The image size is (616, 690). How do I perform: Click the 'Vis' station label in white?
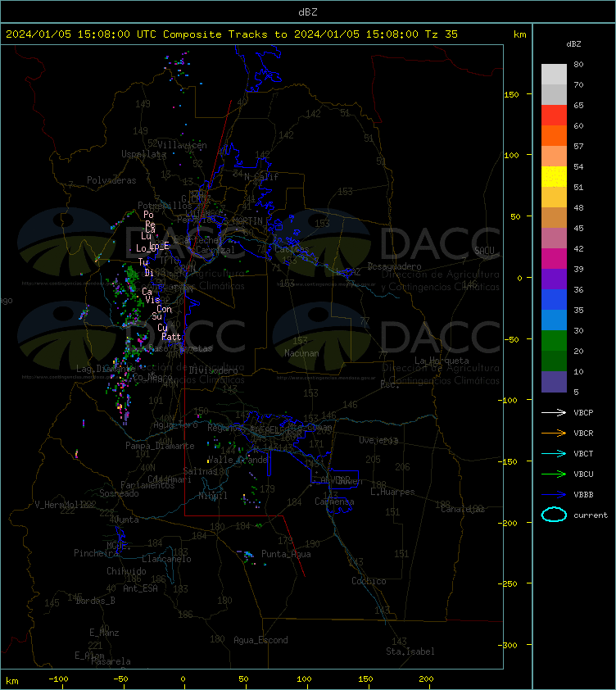tap(152, 300)
